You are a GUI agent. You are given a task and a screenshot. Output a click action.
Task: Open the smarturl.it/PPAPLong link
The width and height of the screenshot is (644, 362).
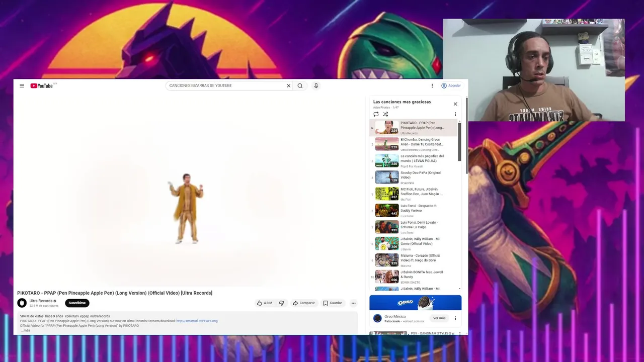coord(197,321)
